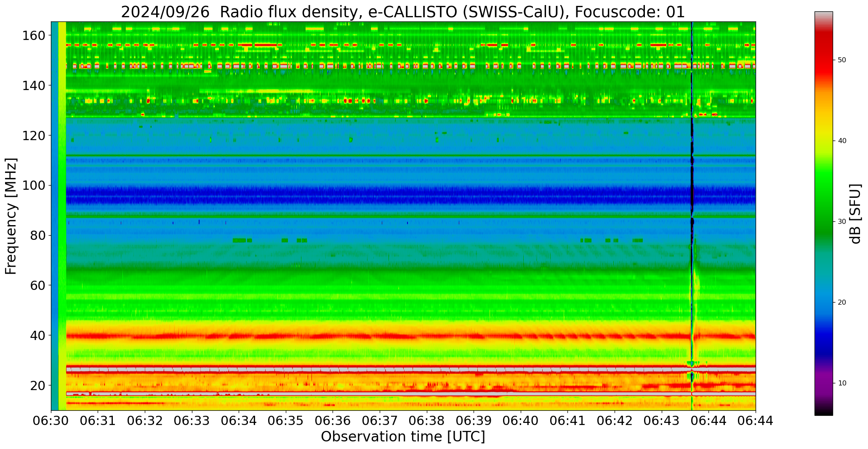Click the colorbar tick labeled 10 dB
Screen dimensions: 868x449
coord(842,383)
